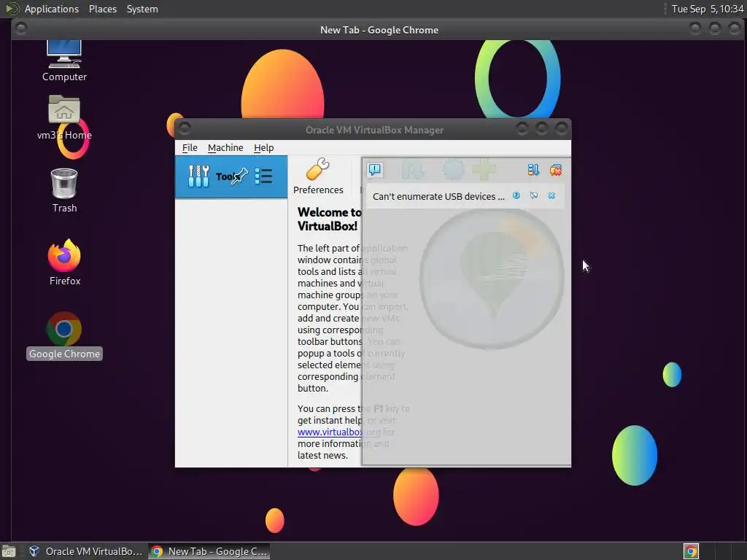The width and height of the screenshot is (747, 560).
Task: Click the pin icon on Tools entry
Action: [x=239, y=176]
